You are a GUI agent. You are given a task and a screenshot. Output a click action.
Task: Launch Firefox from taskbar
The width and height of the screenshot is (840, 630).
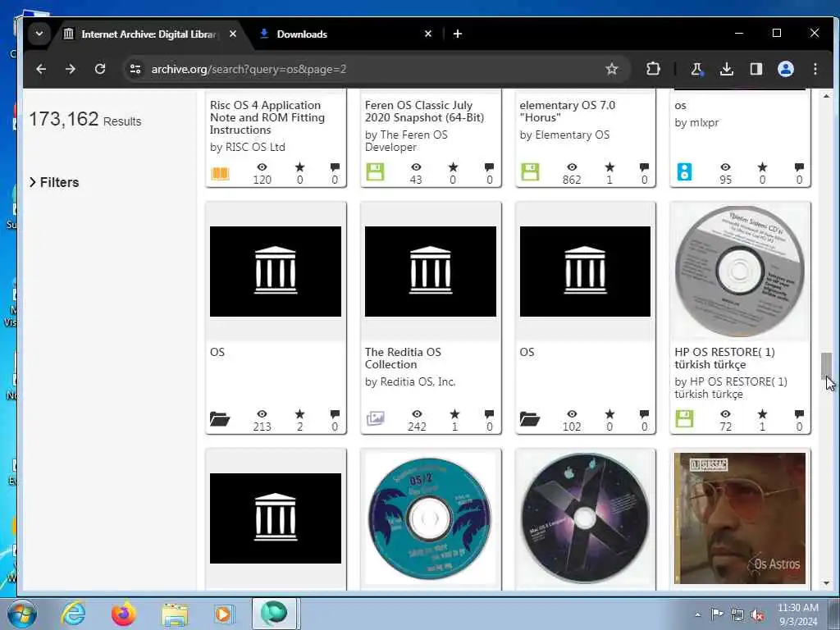coord(123,614)
